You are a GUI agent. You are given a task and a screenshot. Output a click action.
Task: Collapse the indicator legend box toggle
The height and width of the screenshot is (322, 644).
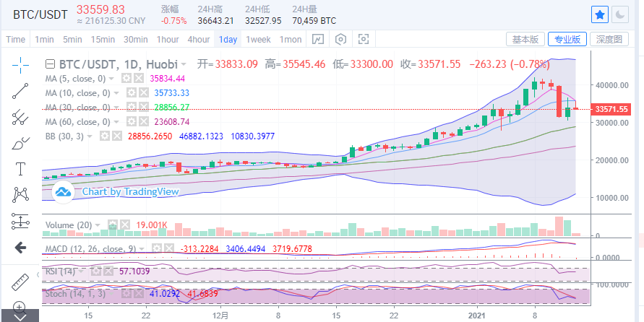50,64
